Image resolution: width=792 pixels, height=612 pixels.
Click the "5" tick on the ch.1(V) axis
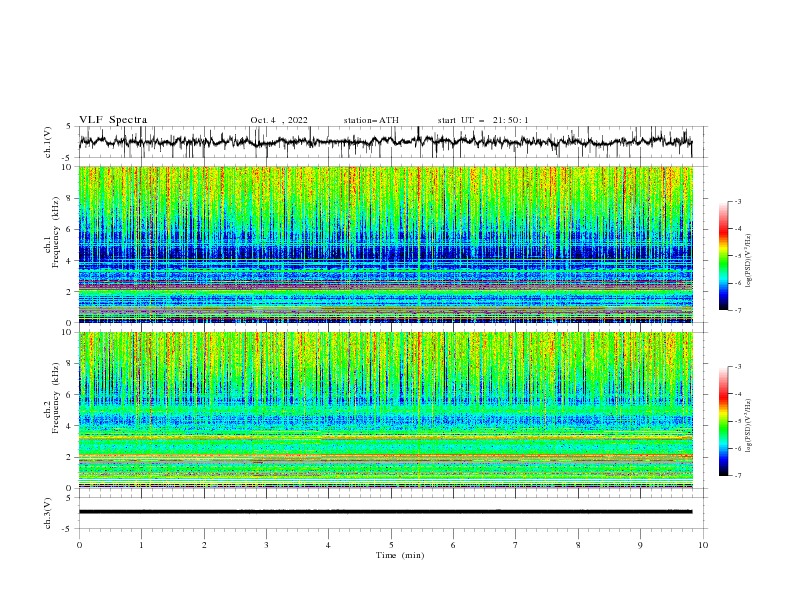click(70, 126)
